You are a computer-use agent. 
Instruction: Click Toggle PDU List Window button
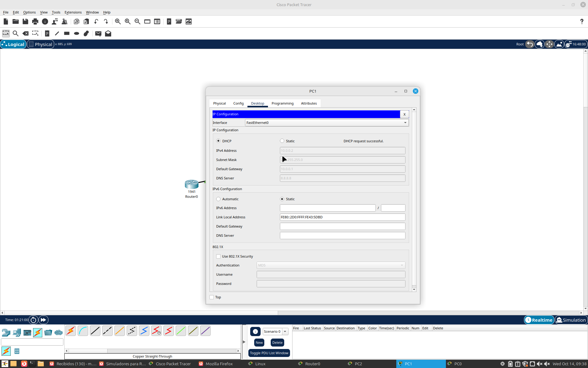click(x=269, y=353)
